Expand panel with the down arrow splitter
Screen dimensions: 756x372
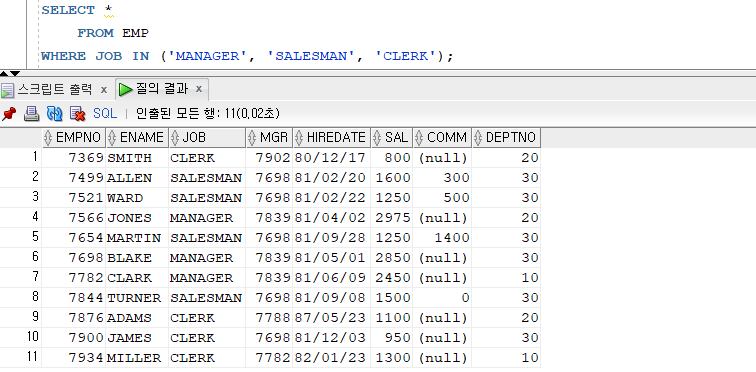coord(15,73)
